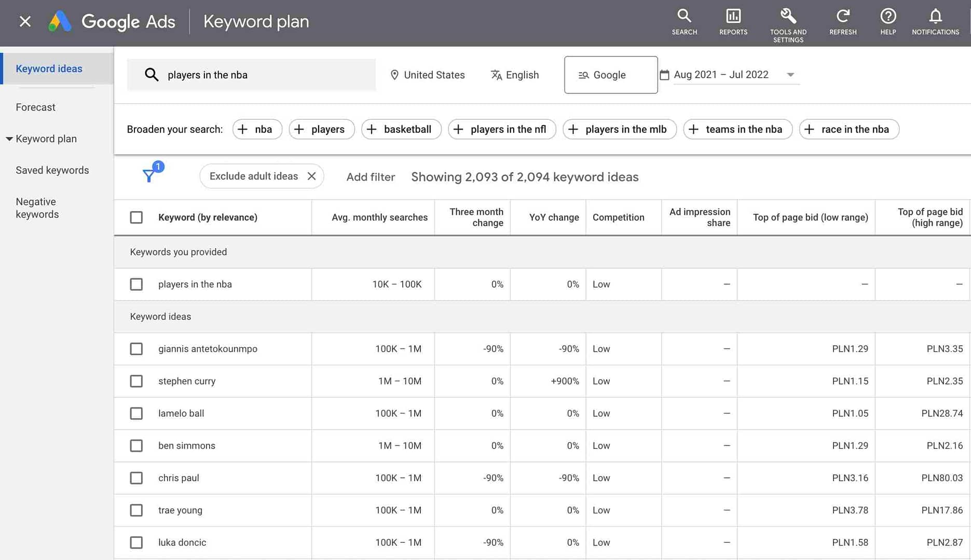Click the 'chris paul' keyword text
The image size is (971, 560).
(x=179, y=478)
